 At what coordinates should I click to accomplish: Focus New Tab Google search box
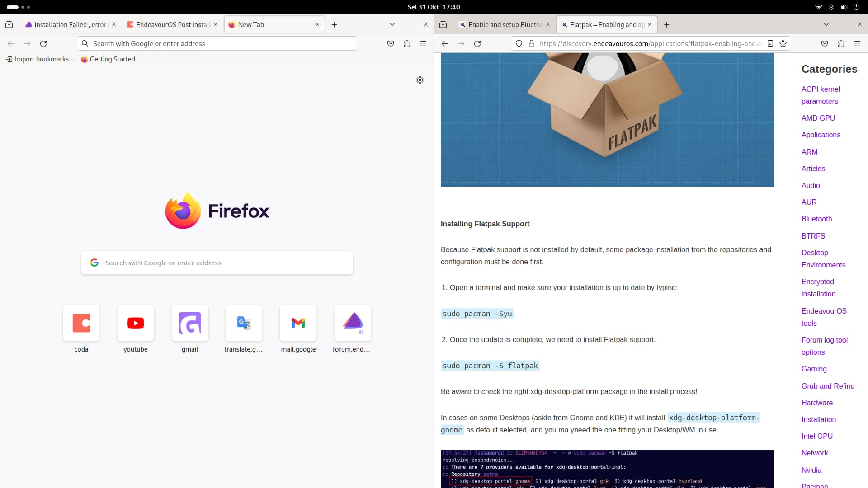217,263
